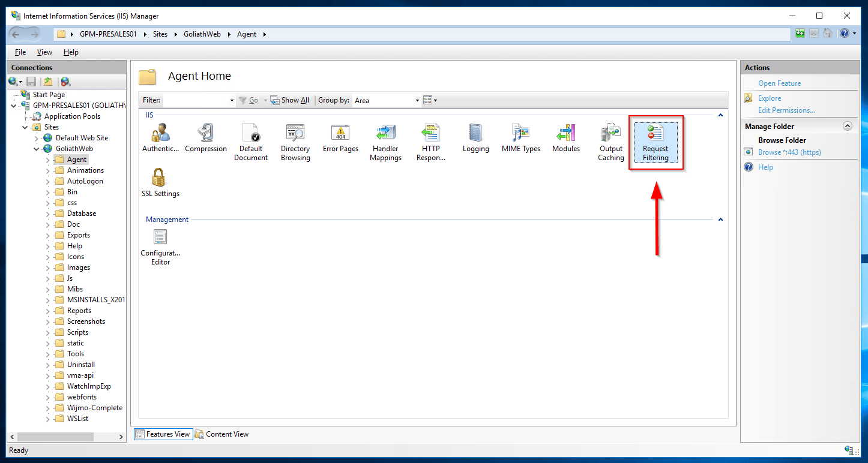868x463 pixels.
Task: Open the Configuration Editor
Action: pos(160,246)
